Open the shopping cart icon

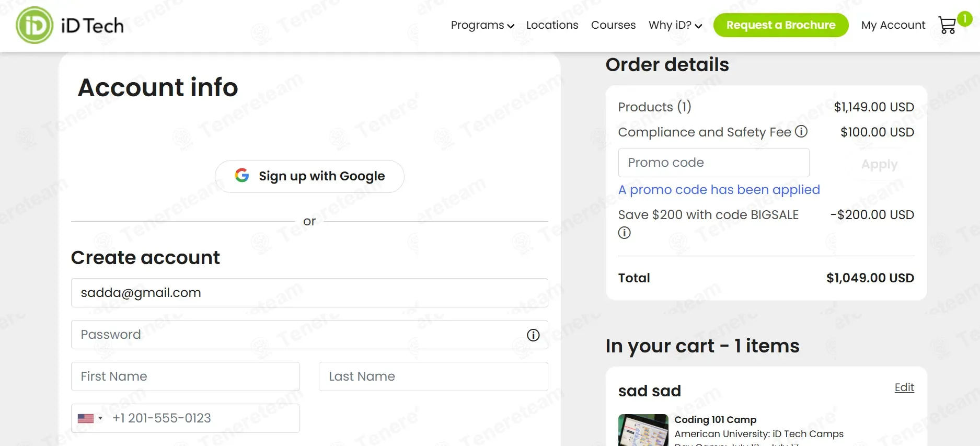tap(947, 25)
